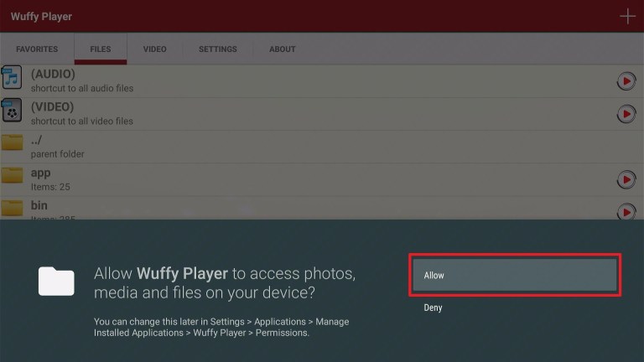Select the FILES tab
The image size is (644, 362).
[x=101, y=49]
